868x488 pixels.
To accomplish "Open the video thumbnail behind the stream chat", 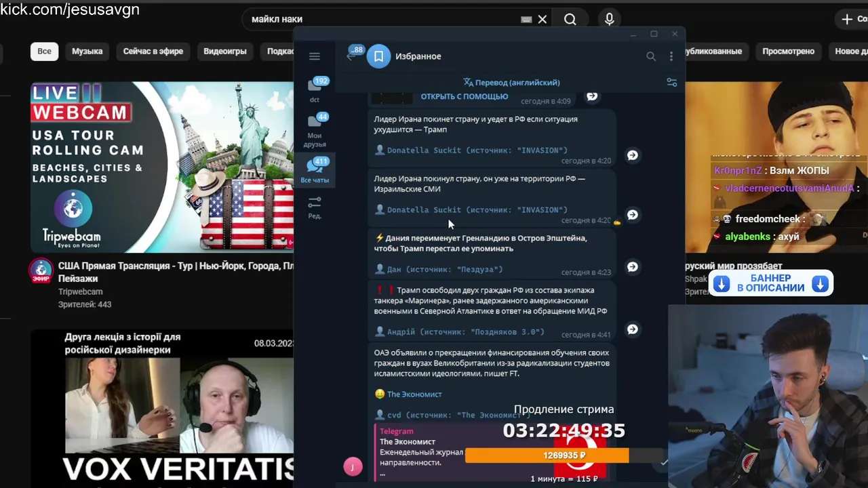I will tap(776, 167).
